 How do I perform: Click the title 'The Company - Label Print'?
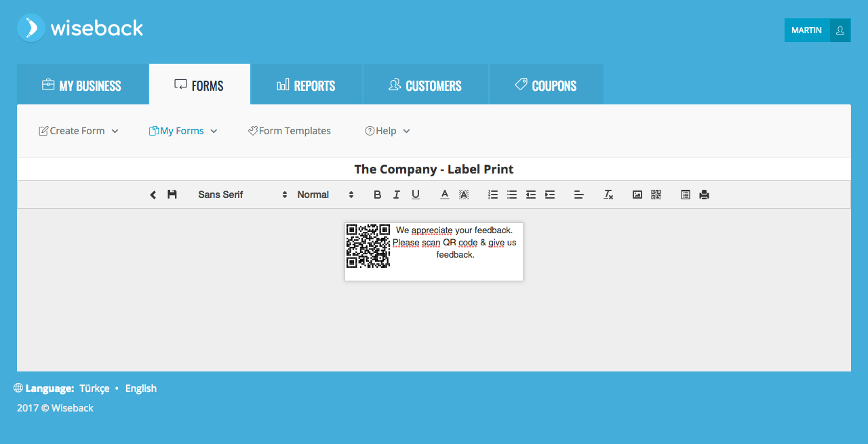click(434, 169)
